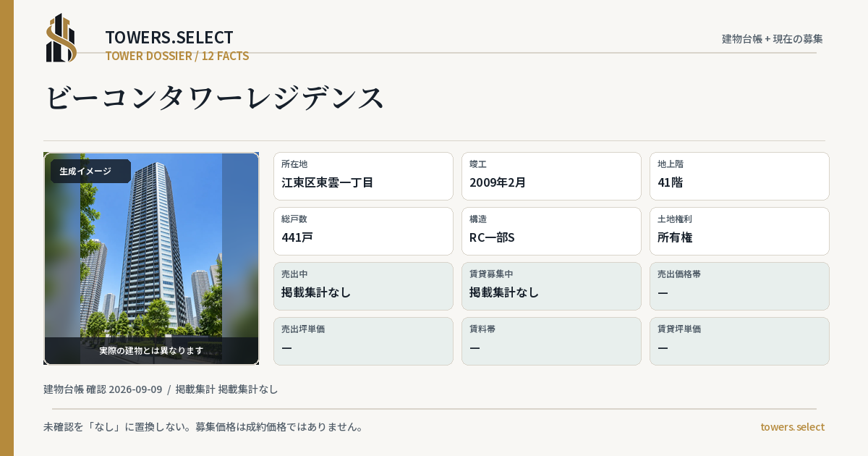The height and width of the screenshot is (456, 868).
Task: Select the 土地権利 所有権 card
Action: [739, 231]
